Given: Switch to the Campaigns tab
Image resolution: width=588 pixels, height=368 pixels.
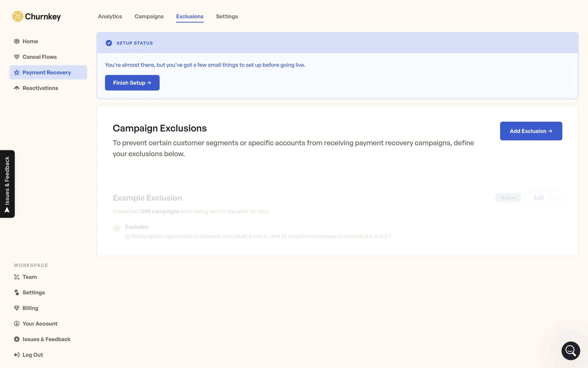Looking at the screenshot, I should click(149, 17).
